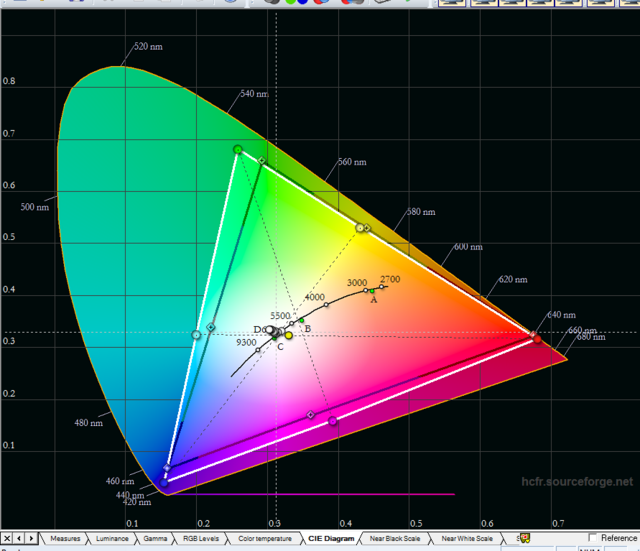This screenshot has height=551, width=640.
Task: Click the white grayscale measurement cluster
Action: [x=274, y=331]
